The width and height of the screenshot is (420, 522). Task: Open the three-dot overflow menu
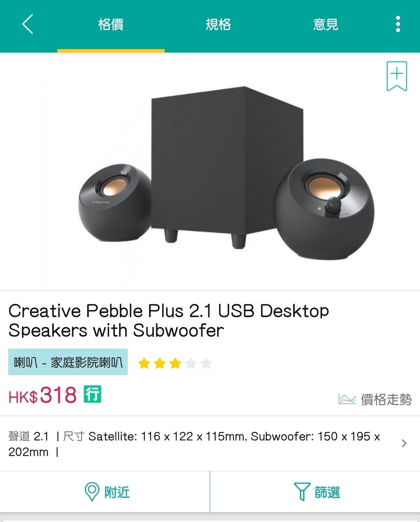coord(397,24)
